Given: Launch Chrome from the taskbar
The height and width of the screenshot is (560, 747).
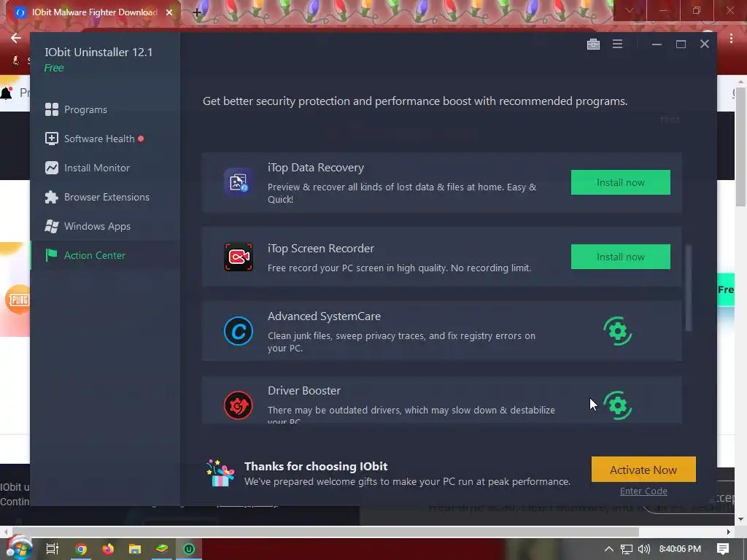Looking at the screenshot, I should pyautogui.click(x=81, y=549).
